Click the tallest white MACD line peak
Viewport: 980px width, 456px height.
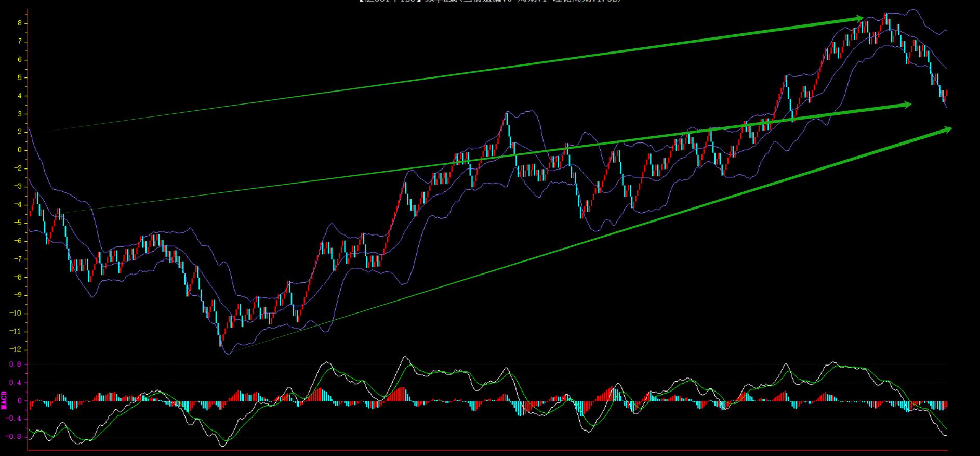[x=404, y=357]
